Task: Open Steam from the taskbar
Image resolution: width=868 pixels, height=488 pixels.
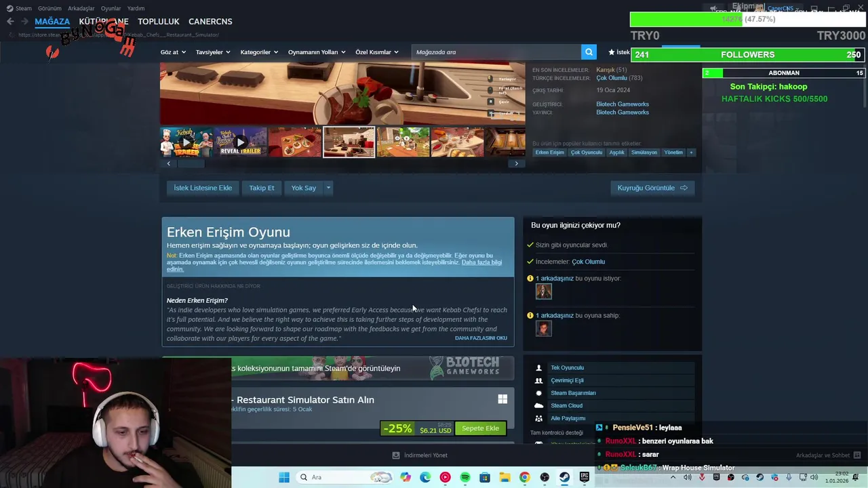Action: point(564,477)
